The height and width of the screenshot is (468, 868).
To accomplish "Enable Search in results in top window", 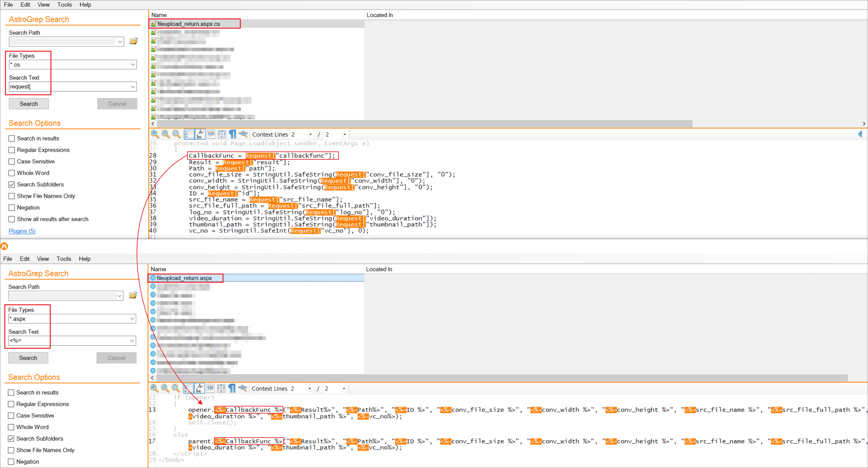I will coord(12,138).
